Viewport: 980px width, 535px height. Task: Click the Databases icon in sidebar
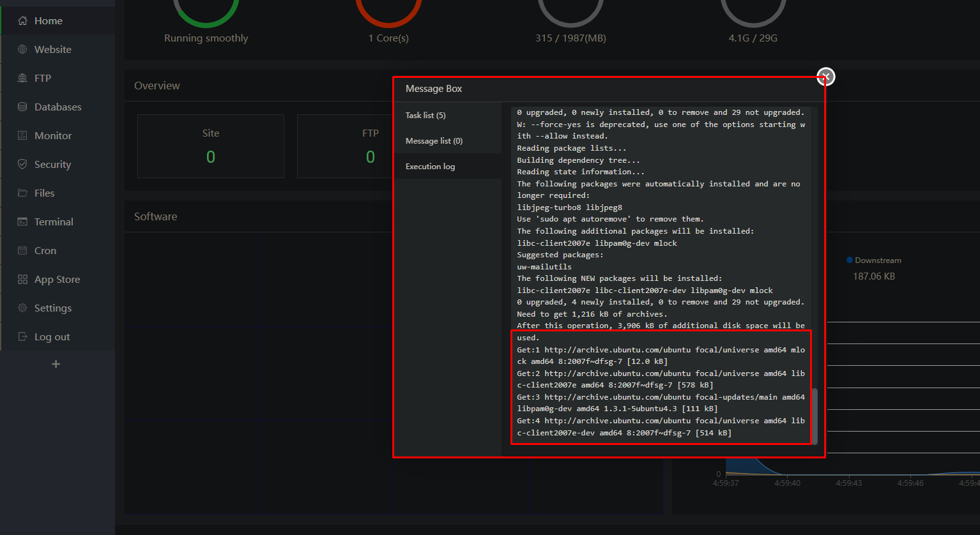point(22,107)
